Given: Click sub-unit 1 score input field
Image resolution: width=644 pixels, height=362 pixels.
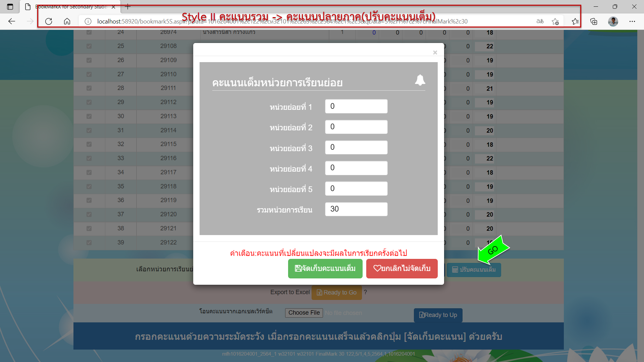Looking at the screenshot, I should 356,106.
